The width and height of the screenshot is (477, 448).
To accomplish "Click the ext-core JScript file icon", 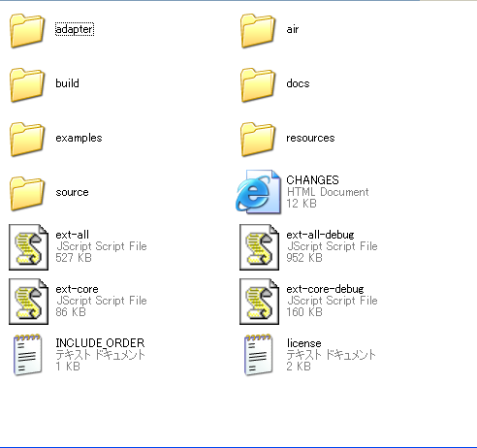I will tap(28, 302).
